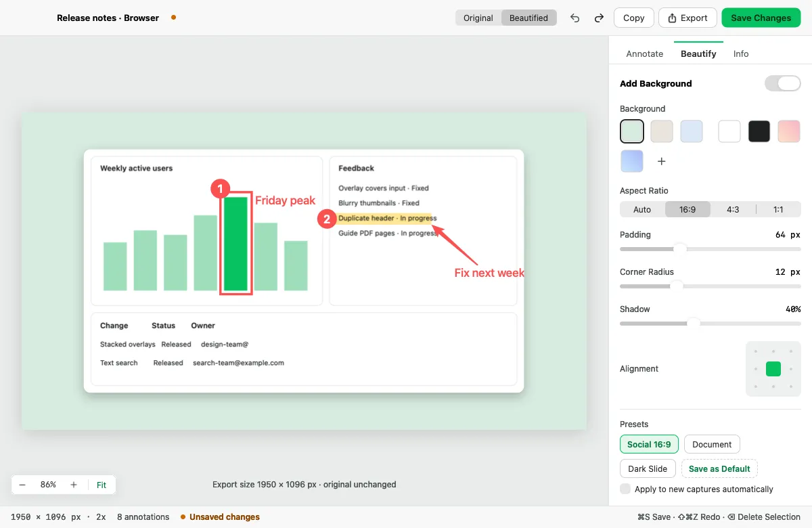Enable Apply to new captures automatically
The image size is (812, 528).
click(625, 489)
